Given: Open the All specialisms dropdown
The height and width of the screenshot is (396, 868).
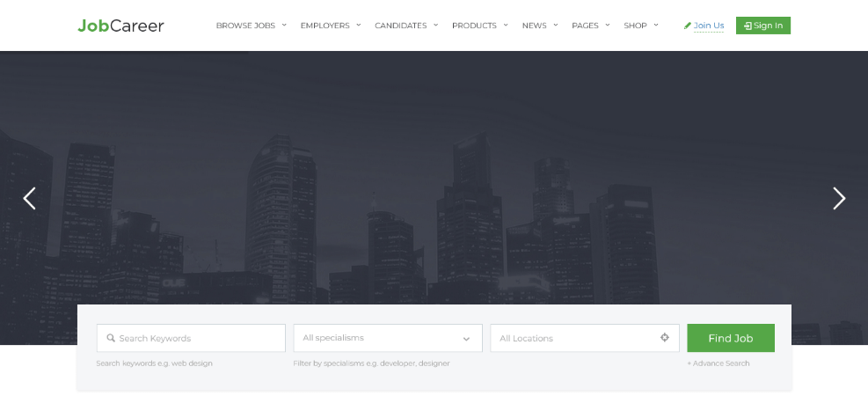Looking at the screenshot, I should coord(388,338).
